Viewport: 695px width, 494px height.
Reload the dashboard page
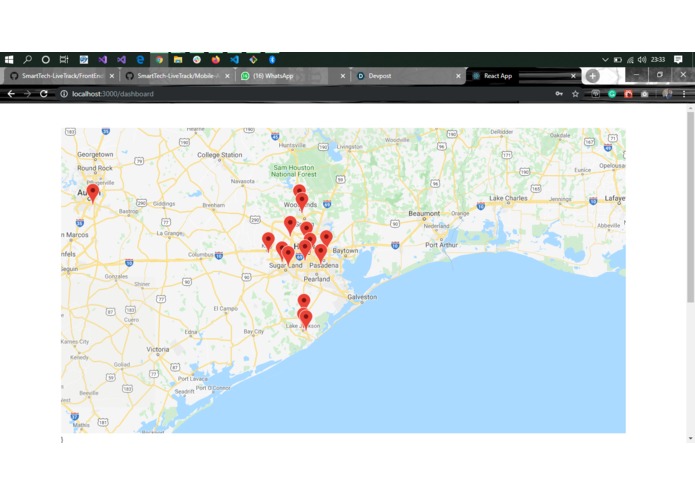coord(43,93)
